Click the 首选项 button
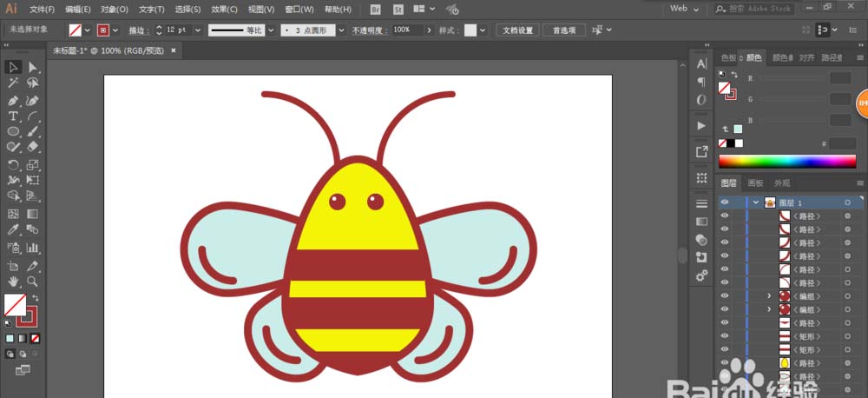 click(564, 30)
